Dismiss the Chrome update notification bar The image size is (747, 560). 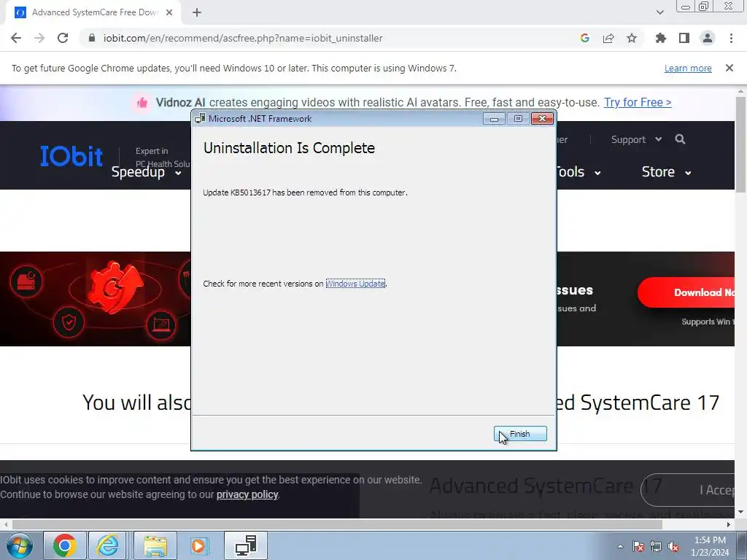[x=729, y=68]
